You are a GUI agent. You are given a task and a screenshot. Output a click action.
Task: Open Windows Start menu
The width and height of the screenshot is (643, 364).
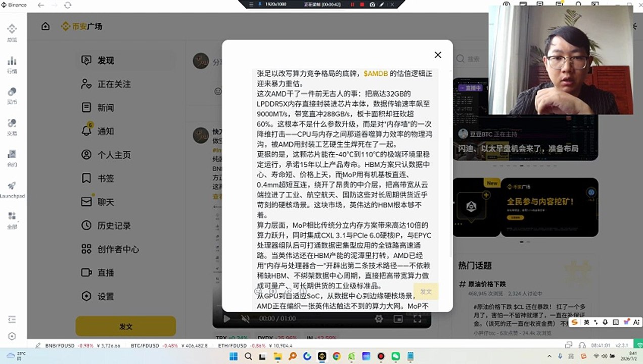coord(234,356)
